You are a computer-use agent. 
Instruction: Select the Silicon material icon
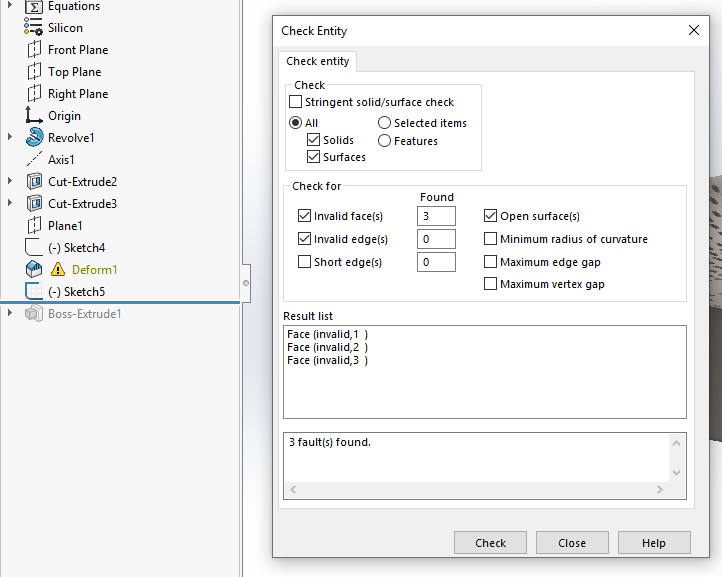34,28
